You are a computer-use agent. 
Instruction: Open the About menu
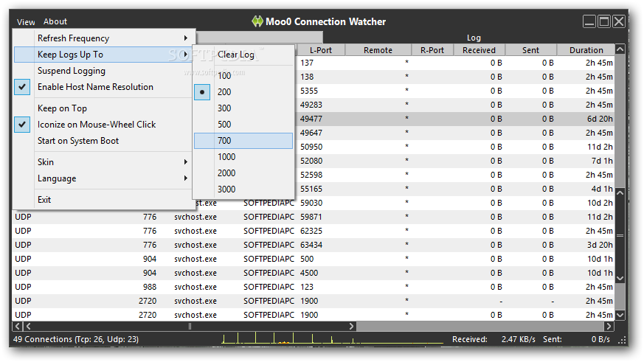pos(55,21)
